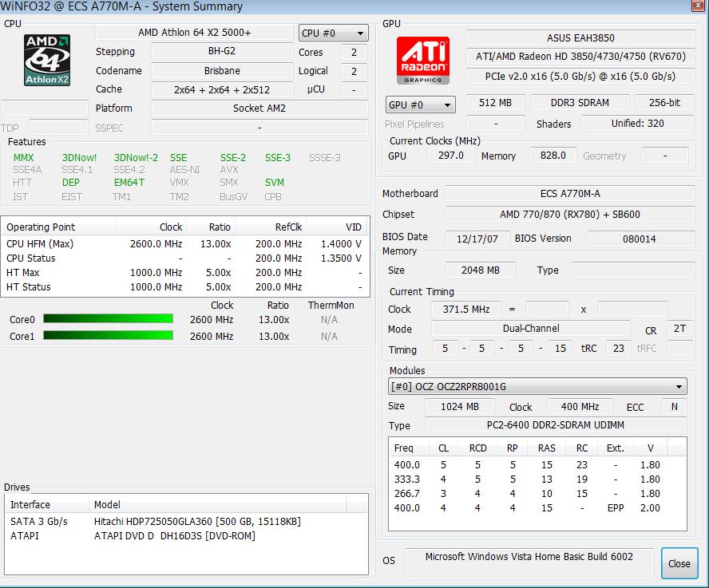Click the MMX feature label
709x588 pixels.
[23, 158]
